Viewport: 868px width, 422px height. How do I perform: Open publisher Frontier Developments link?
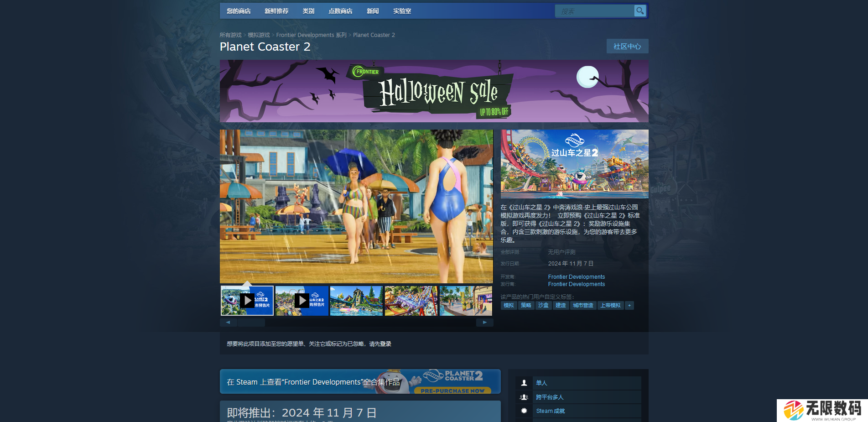(577, 284)
